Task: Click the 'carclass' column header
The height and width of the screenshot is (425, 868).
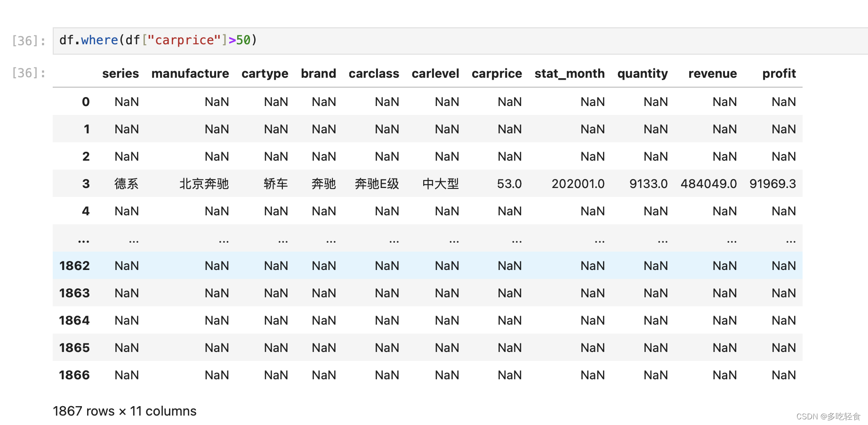Action: pyautogui.click(x=374, y=74)
